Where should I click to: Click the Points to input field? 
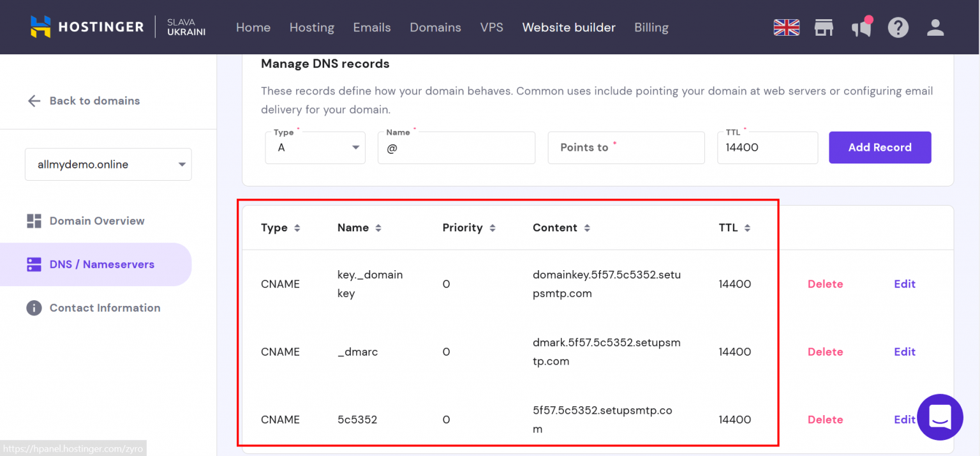pyautogui.click(x=625, y=148)
